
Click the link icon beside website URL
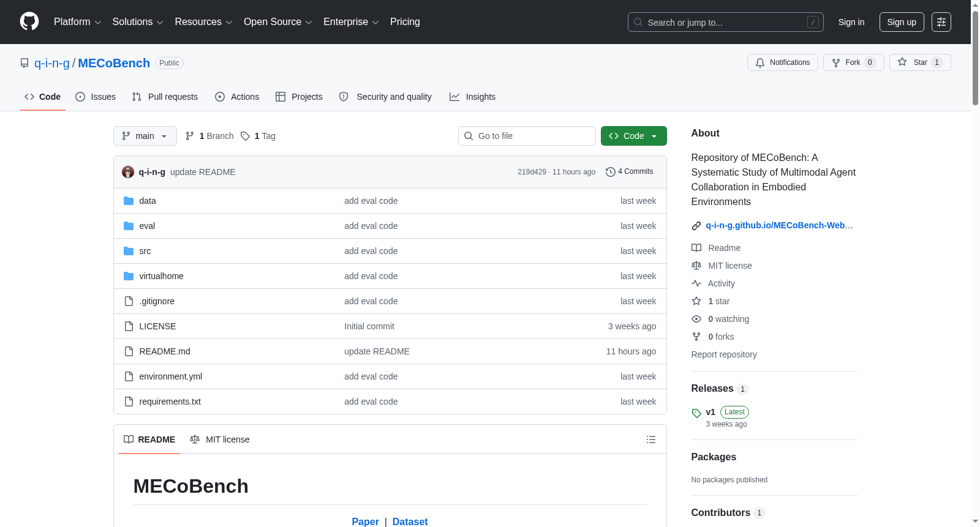696,226
